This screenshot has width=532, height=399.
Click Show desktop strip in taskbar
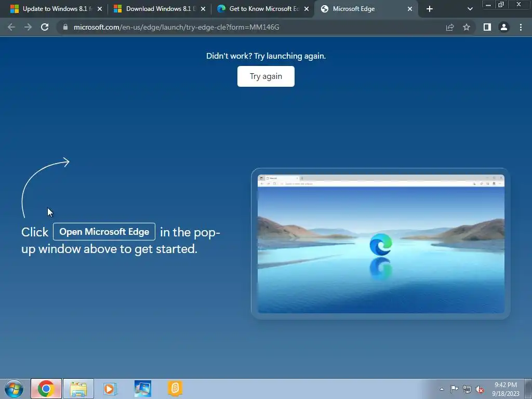pyautogui.click(x=528, y=389)
